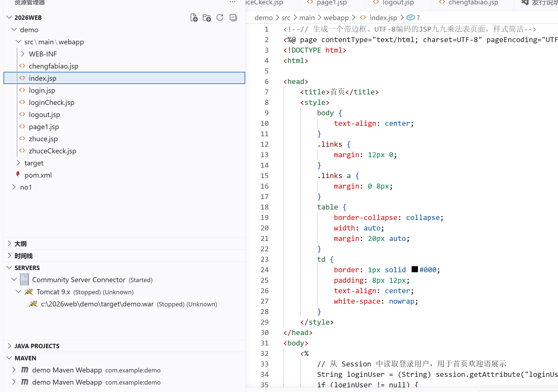Expand second demo Maven Webapp project
Screen dimensions: 558x392
click(14, 382)
